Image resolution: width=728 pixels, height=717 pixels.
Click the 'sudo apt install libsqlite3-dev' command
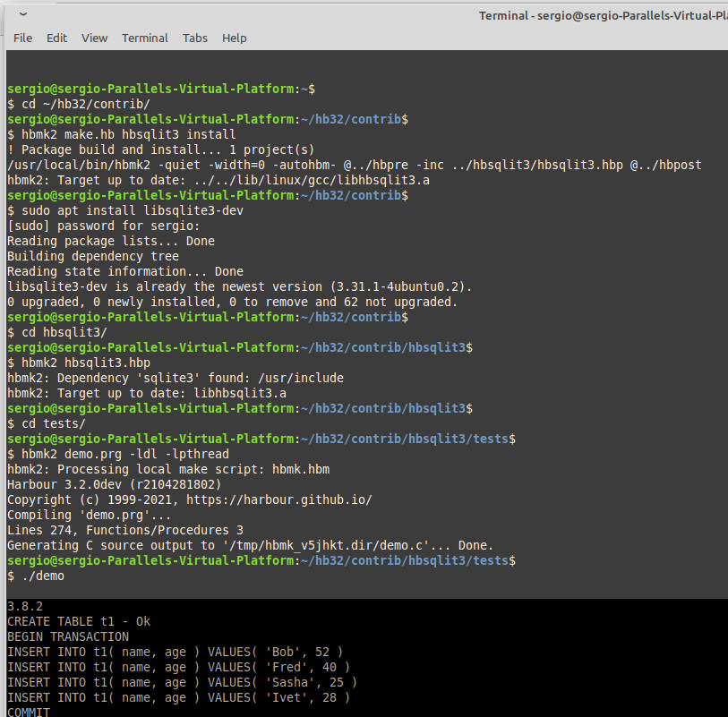tap(125, 210)
